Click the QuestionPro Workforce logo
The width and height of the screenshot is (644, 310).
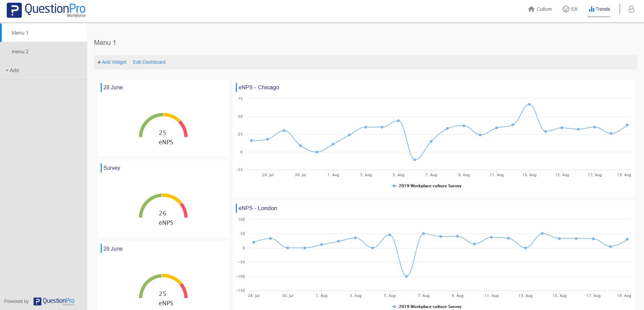click(46, 10)
